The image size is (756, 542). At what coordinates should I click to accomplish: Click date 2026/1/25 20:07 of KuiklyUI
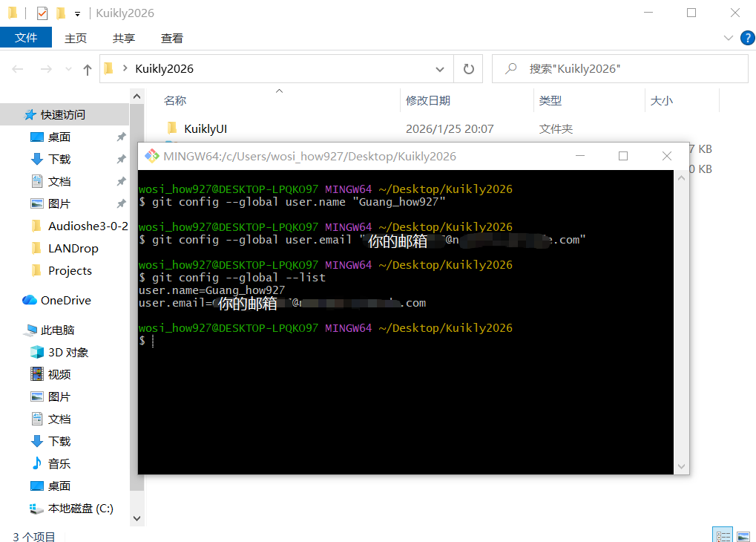450,129
